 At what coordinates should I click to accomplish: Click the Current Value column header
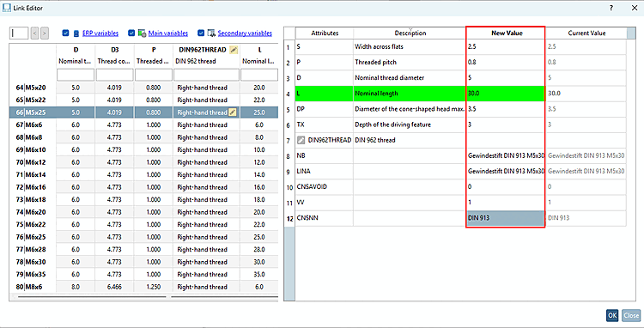pyautogui.click(x=586, y=33)
